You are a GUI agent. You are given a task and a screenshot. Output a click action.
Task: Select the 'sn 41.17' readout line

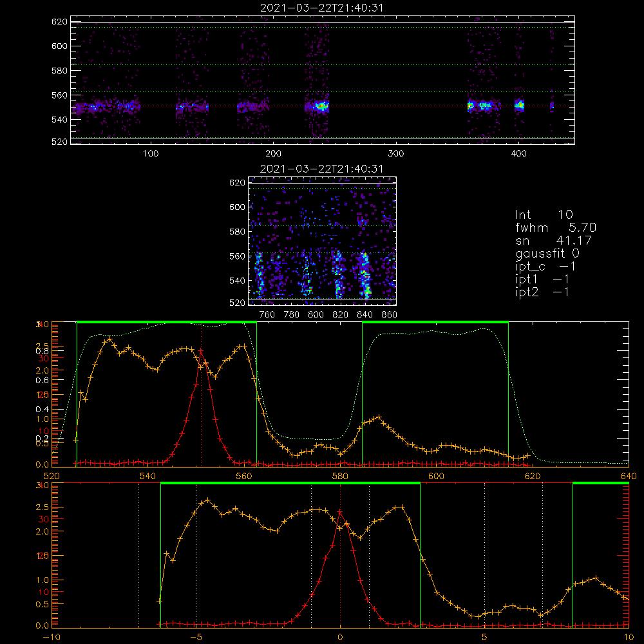point(553,240)
